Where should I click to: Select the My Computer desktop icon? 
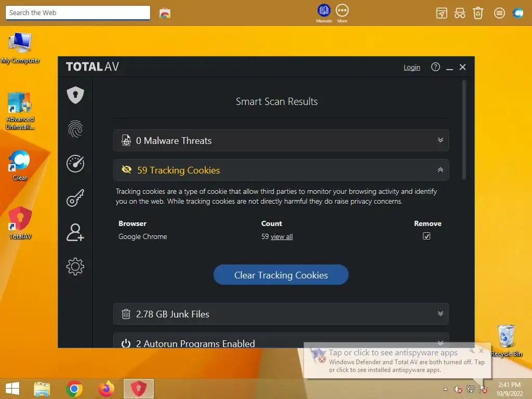20,48
